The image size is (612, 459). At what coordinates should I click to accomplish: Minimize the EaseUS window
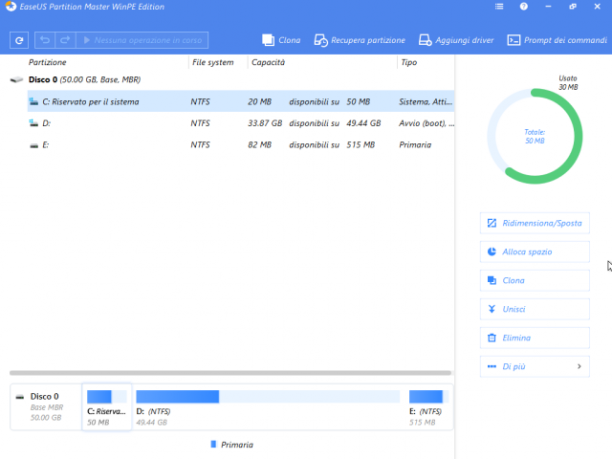[x=548, y=7]
